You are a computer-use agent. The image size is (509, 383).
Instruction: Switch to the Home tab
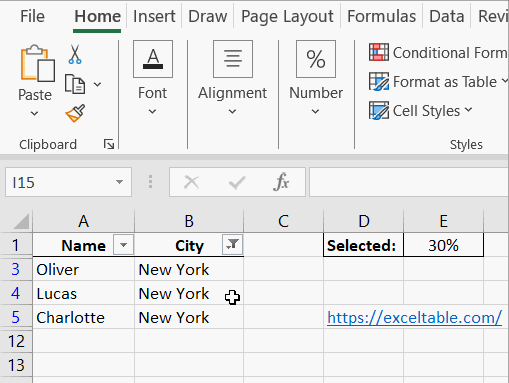tap(97, 16)
